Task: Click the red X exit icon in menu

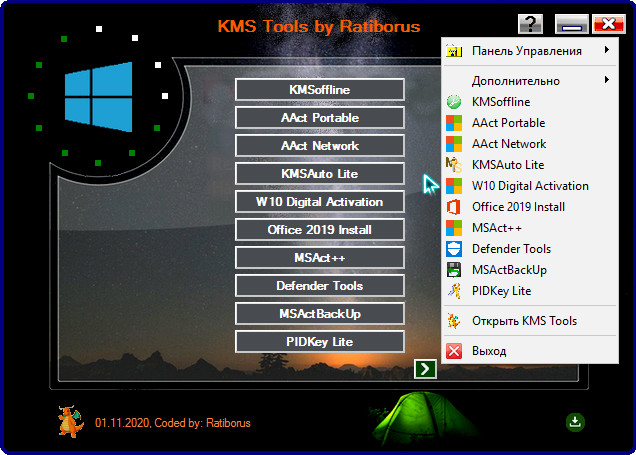Action: 454,352
